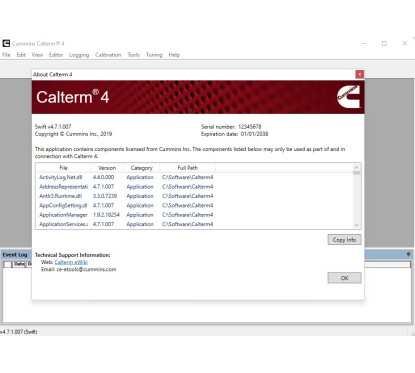Screen dimensions: 415x373
Task: Confirm the About dialog with OK
Action: coord(344,278)
